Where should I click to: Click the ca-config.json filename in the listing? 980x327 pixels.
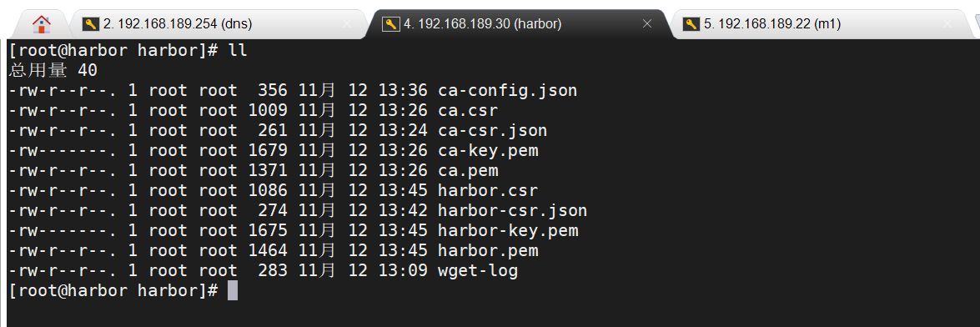click(x=507, y=91)
